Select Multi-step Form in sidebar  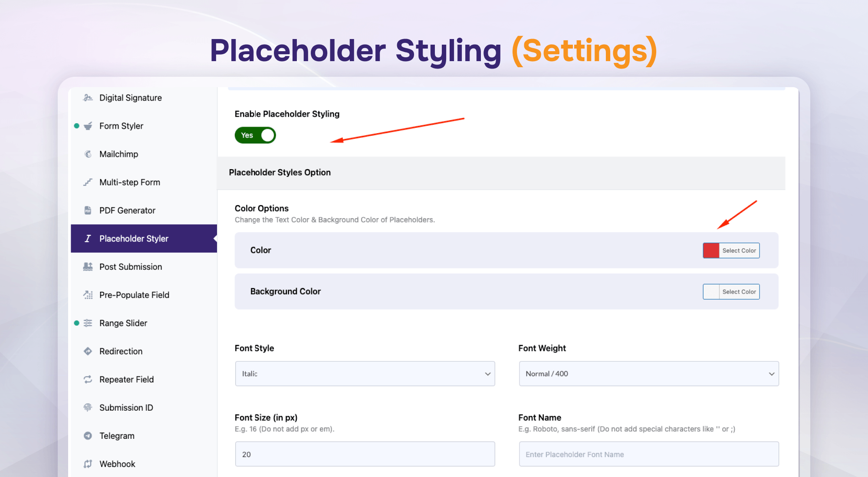[144, 182]
